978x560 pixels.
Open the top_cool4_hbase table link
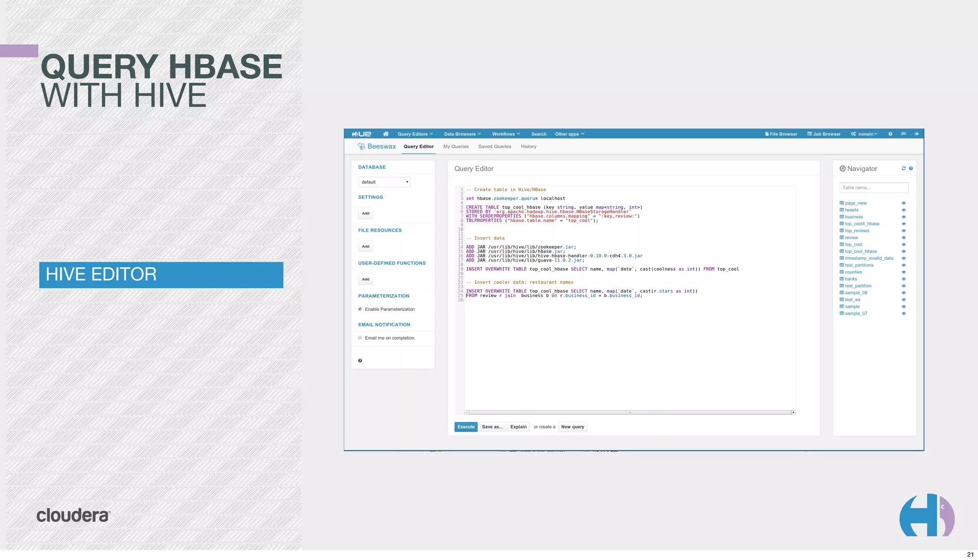[862, 224]
